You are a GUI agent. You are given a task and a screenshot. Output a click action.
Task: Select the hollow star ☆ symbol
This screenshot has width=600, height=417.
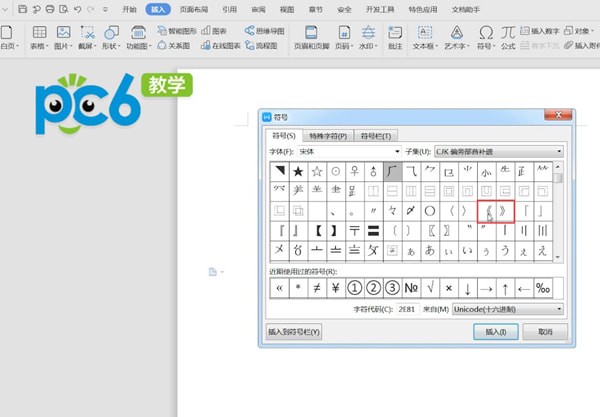[x=317, y=171]
